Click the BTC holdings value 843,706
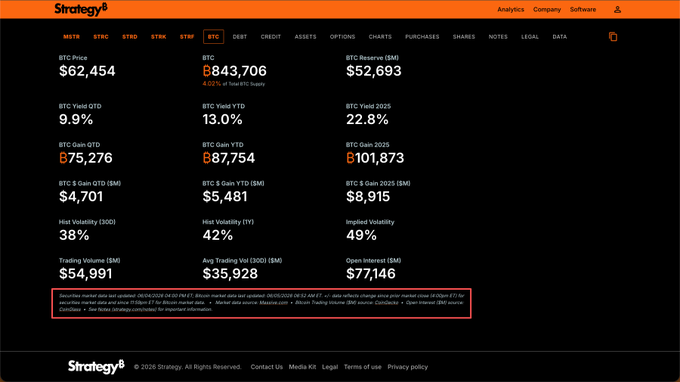Image resolution: width=680 pixels, height=382 pixels. click(235, 71)
